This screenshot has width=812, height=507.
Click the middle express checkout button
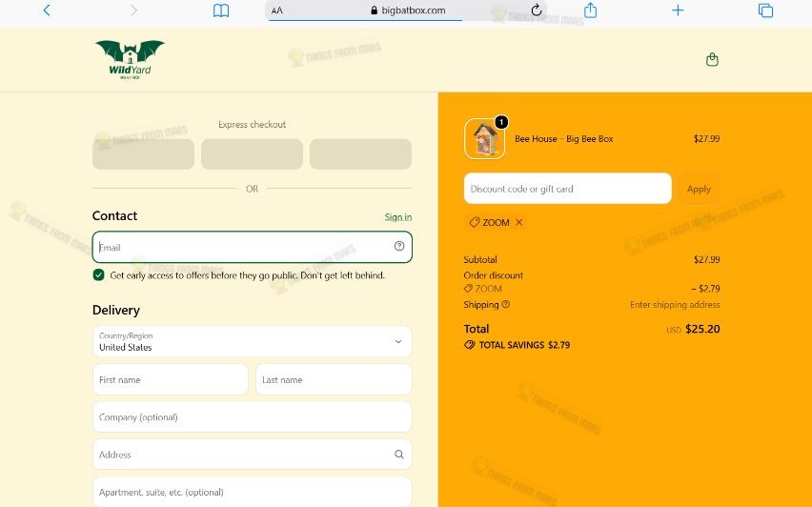(x=253, y=153)
